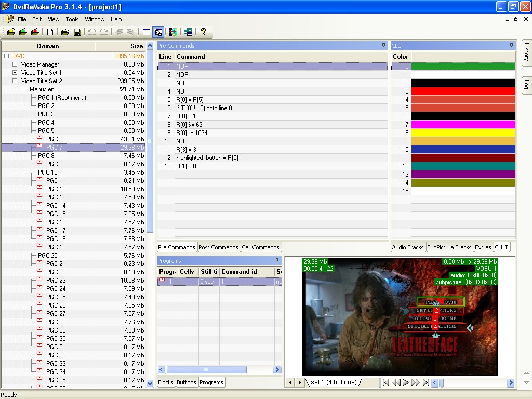
Task: Jump to the last frame in preview
Action: [426, 383]
